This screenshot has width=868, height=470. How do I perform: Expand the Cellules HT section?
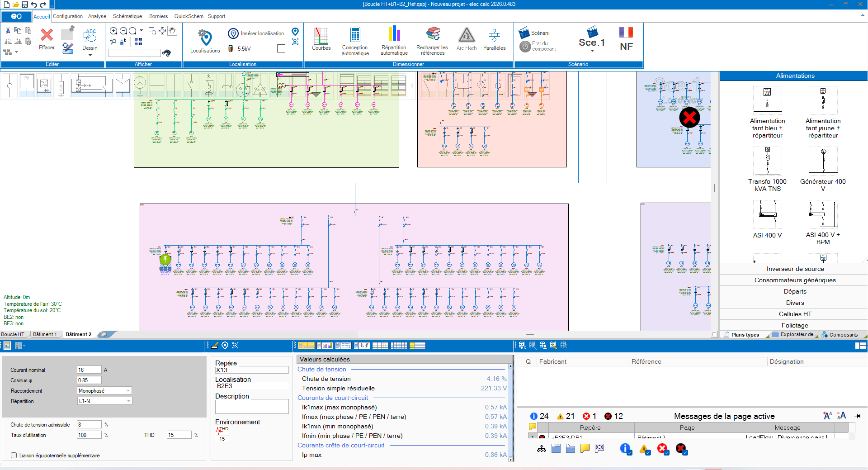point(795,314)
